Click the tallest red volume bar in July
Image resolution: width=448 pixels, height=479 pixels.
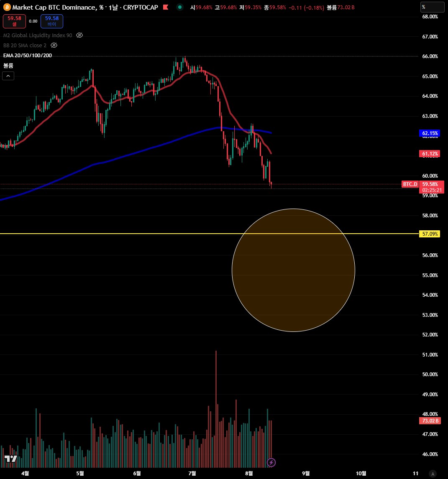[x=216, y=409]
